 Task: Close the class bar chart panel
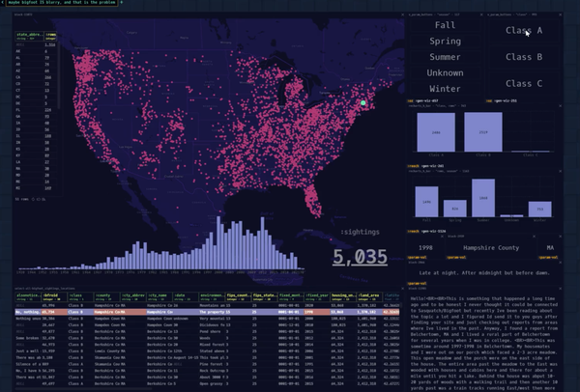(560, 105)
